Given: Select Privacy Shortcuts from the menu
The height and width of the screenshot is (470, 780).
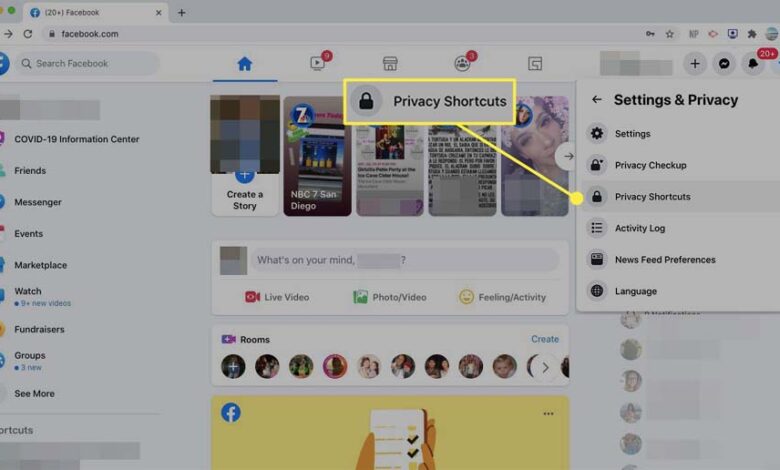Looking at the screenshot, I should [x=652, y=197].
